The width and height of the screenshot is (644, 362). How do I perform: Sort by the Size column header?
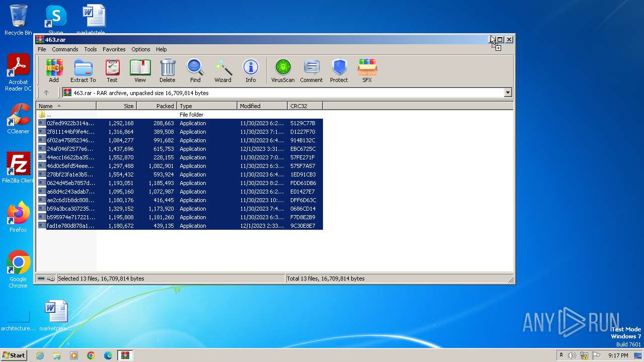point(117,106)
